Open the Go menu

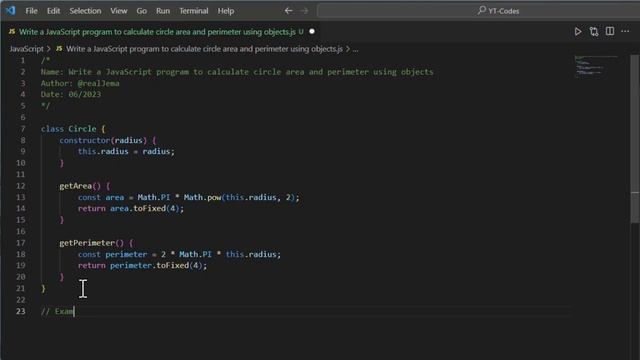pyautogui.click(x=142, y=11)
